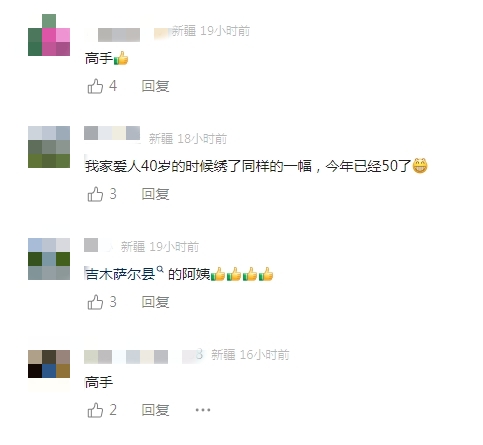Reply to the '今年已经50了' comment
Screen dimensions: 483x445
pos(155,194)
